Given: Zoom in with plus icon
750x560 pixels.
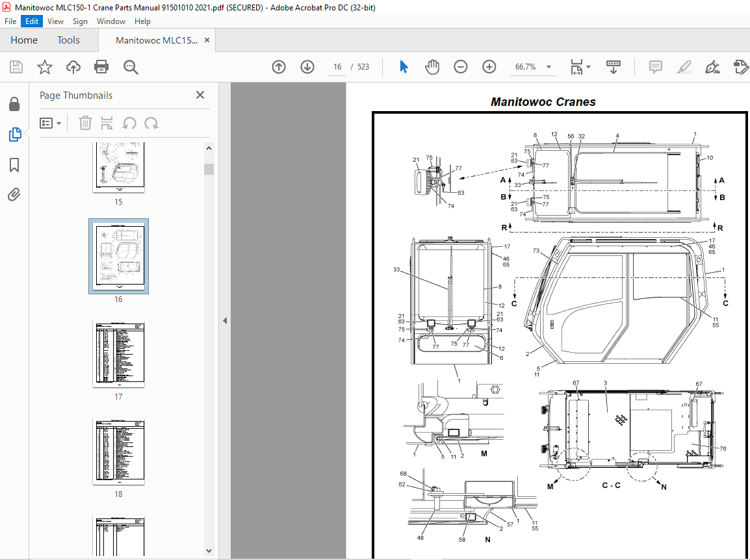Looking at the screenshot, I should click(x=489, y=67).
